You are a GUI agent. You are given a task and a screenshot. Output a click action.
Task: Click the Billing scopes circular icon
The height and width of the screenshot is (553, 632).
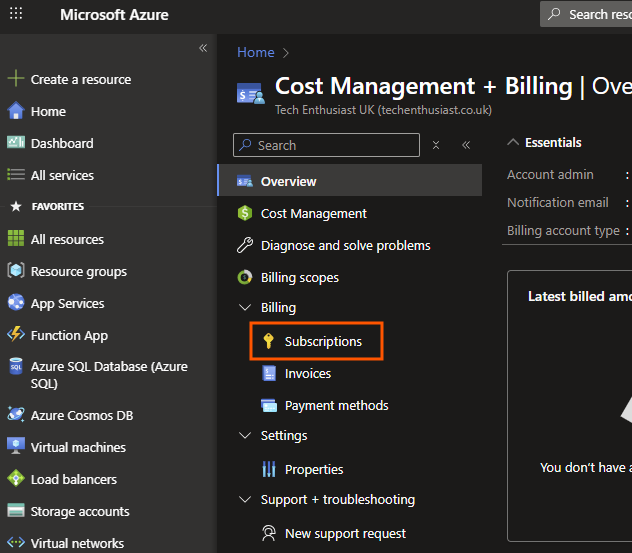245,277
